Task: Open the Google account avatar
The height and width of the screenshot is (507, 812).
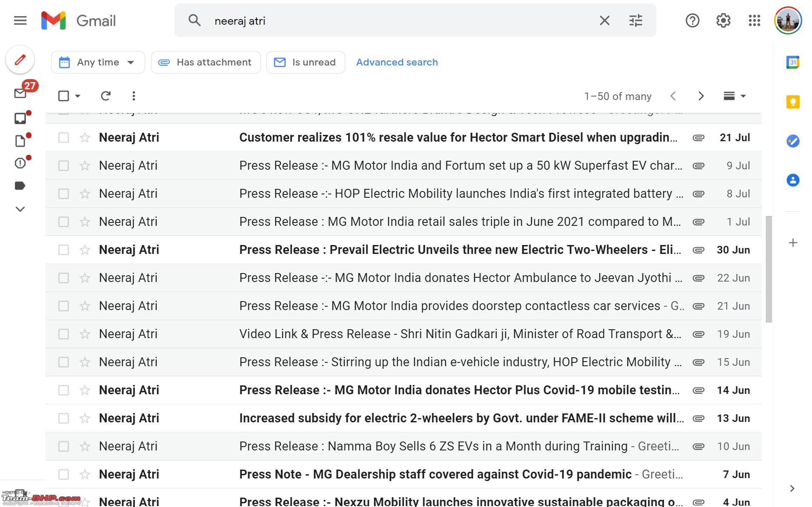Action: 788,20
